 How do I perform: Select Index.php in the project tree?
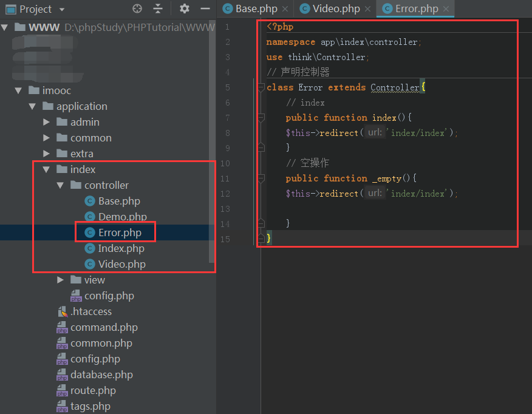coord(121,248)
